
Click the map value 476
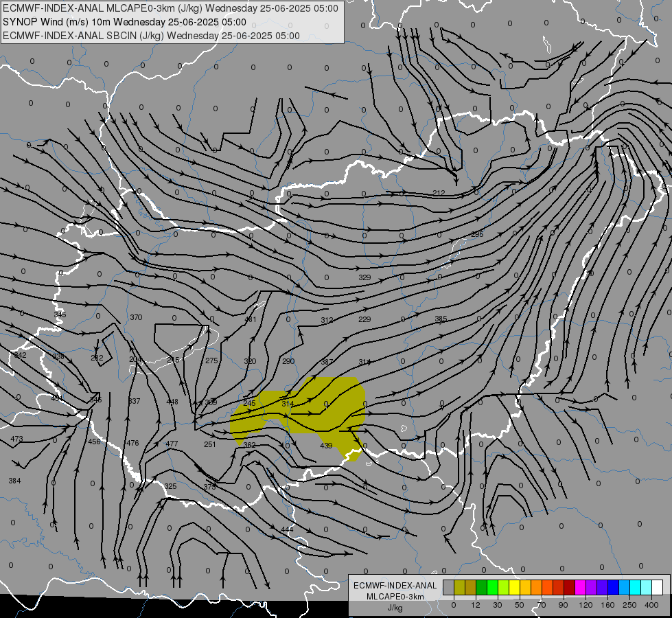pyautogui.click(x=132, y=443)
